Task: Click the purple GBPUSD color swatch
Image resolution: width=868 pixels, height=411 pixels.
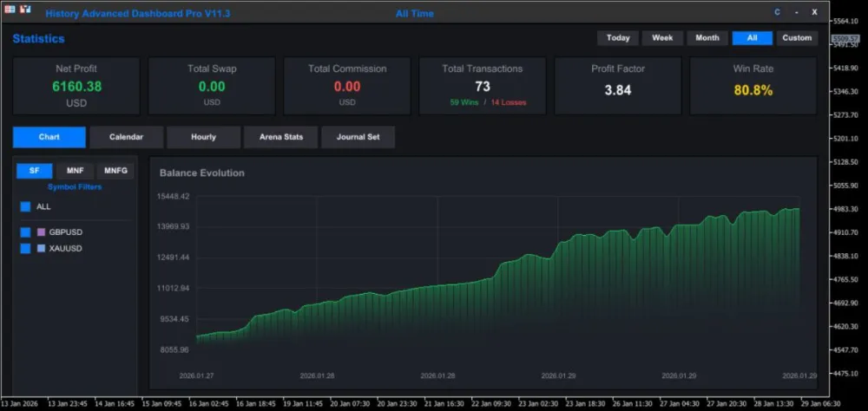Action: [41, 232]
